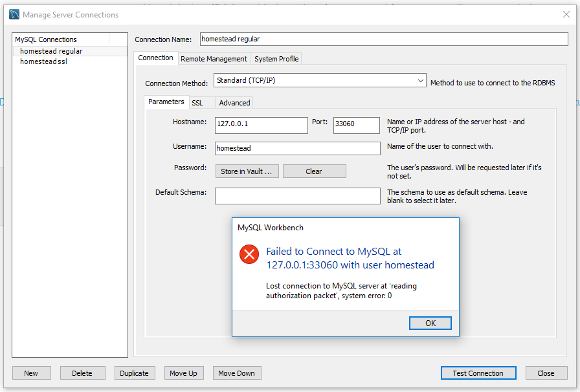The height and width of the screenshot is (392, 580).
Task: Close the Manage Server Connections window
Action: [x=566, y=14]
